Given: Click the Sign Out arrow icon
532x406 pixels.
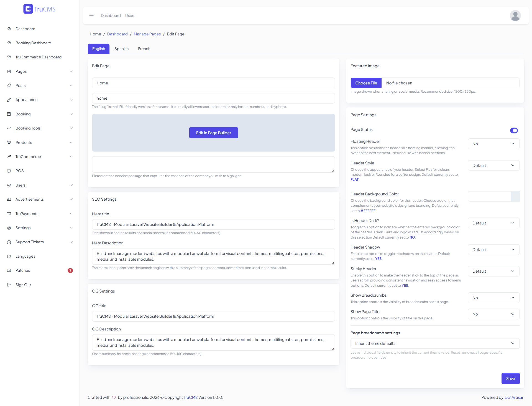Looking at the screenshot, I should (9, 285).
